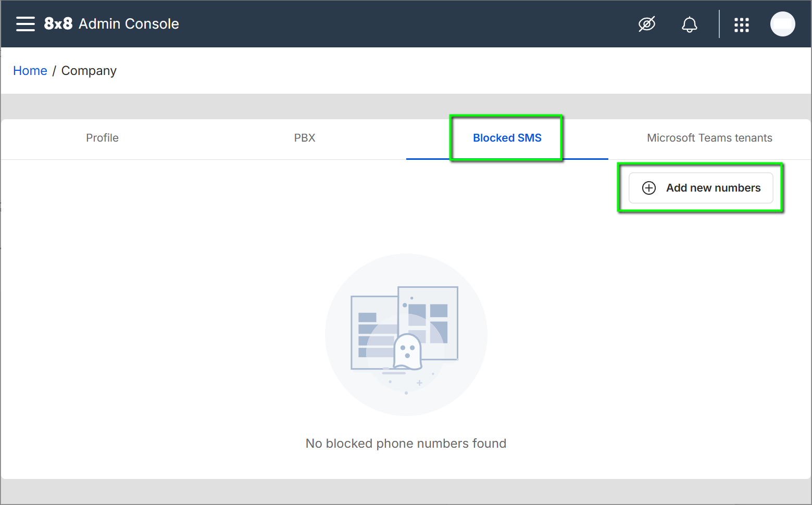
Task: Open the hamburger navigation menu
Action: point(25,24)
